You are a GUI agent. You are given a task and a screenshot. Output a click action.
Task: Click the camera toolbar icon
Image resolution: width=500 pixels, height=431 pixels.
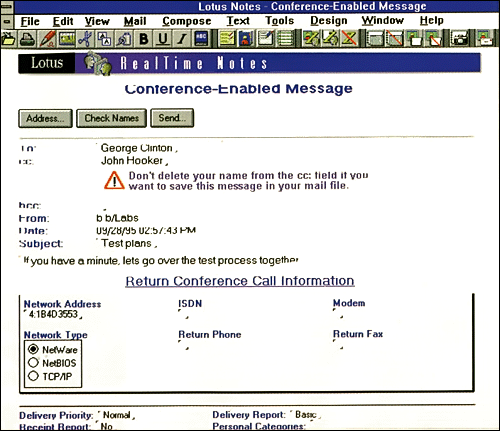coord(459,39)
